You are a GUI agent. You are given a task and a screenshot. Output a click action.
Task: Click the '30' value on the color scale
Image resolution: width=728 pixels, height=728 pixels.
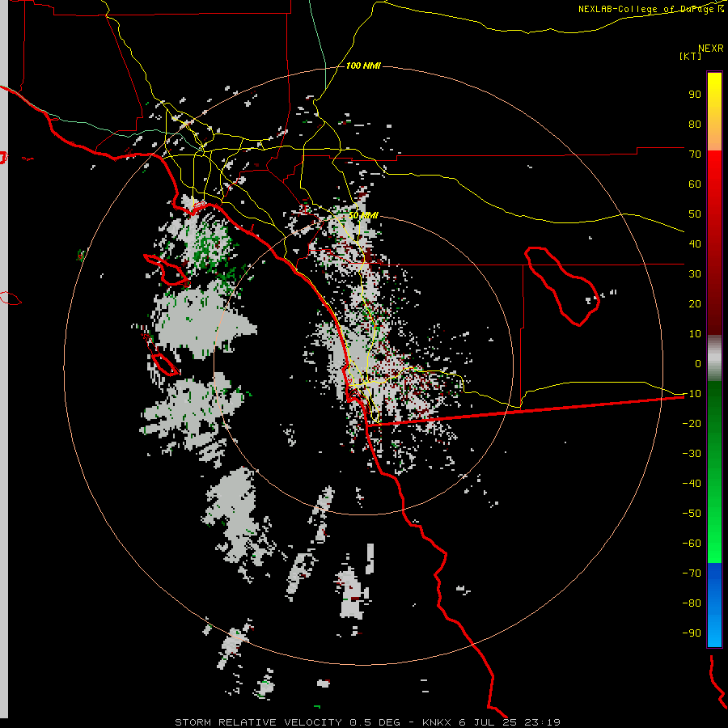click(x=695, y=274)
